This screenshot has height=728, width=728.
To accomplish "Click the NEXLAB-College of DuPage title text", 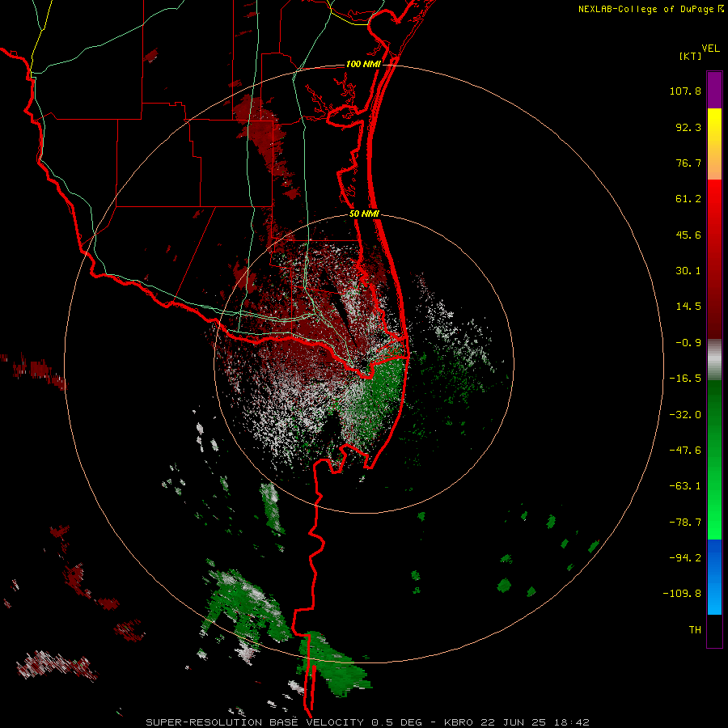I will (x=645, y=9).
